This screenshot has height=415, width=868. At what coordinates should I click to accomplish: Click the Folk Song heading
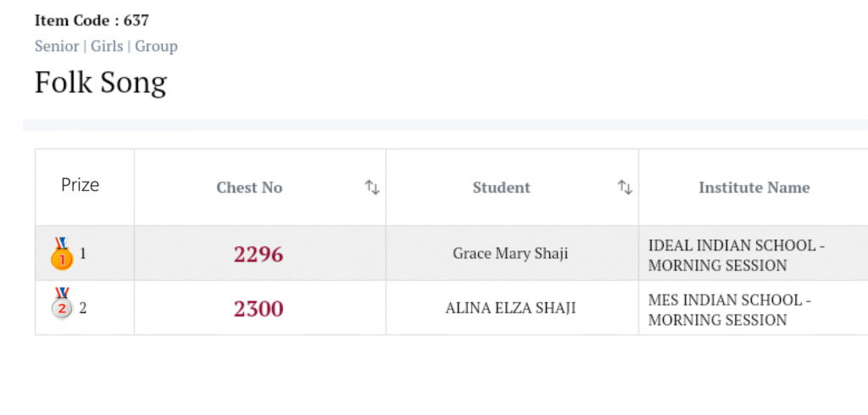click(101, 82)
